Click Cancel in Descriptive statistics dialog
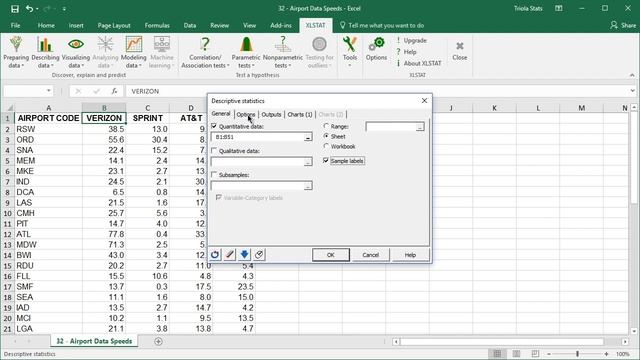The height and width of the screenshot is (360, 640). [371, 255]
